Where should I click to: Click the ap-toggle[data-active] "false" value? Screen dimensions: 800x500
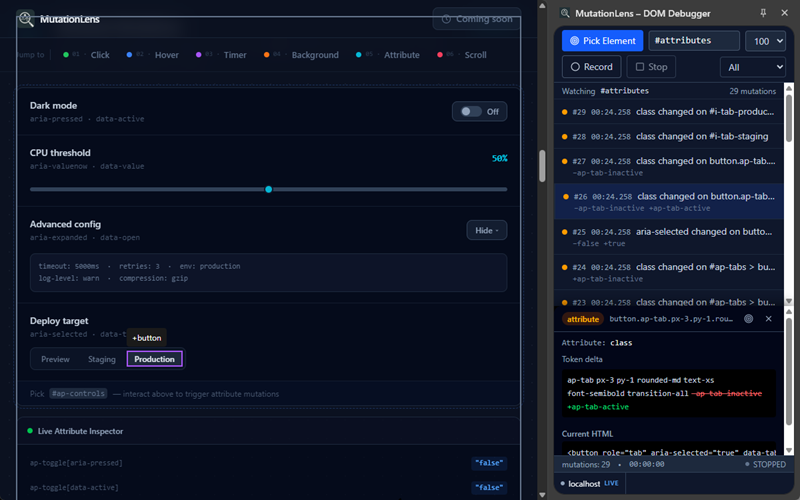(x=489, y=487)
